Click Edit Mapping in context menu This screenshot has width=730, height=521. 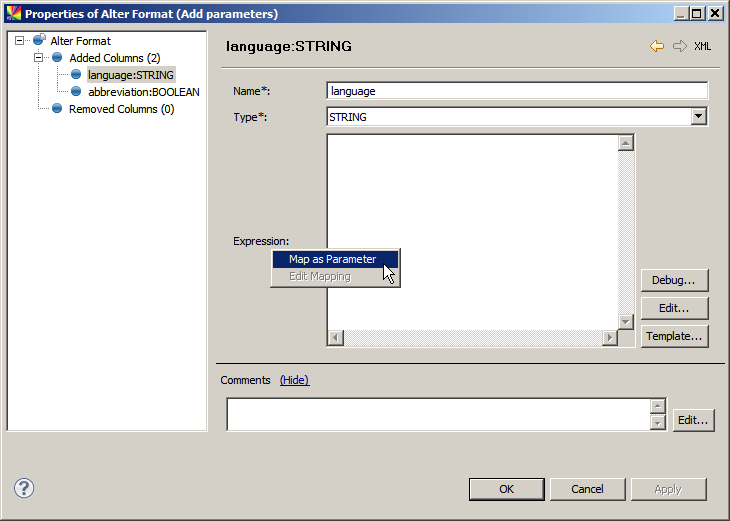[x=320, y=276]
